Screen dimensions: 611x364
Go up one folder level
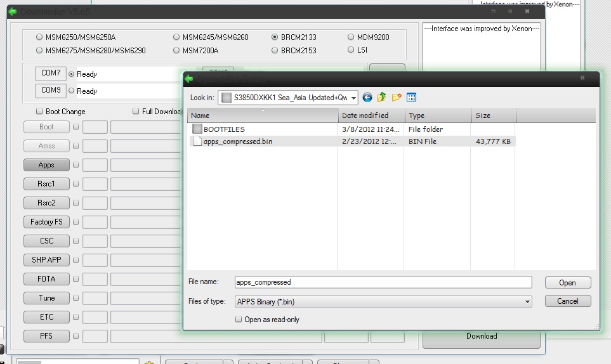tap(382, 98)
